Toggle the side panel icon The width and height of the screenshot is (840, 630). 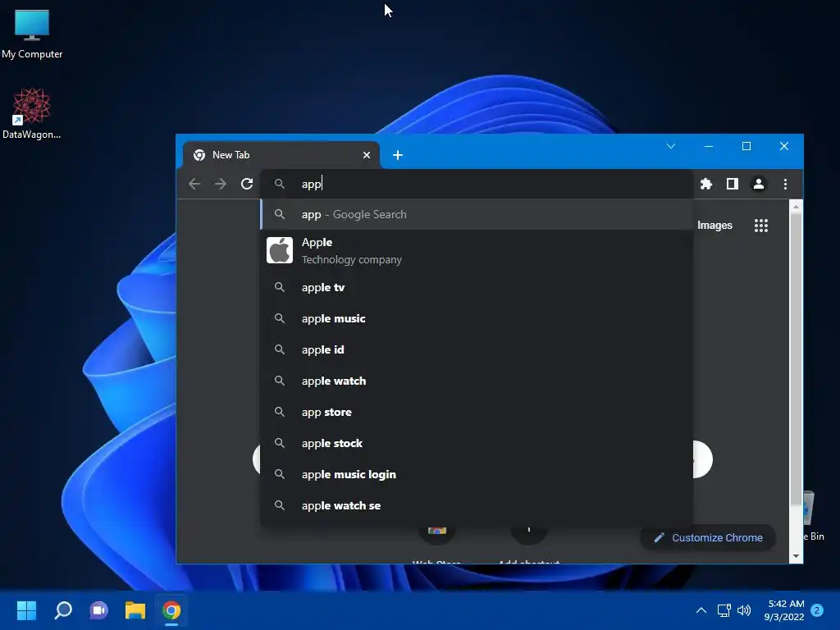pyautogui.click(x=733, y=184)
